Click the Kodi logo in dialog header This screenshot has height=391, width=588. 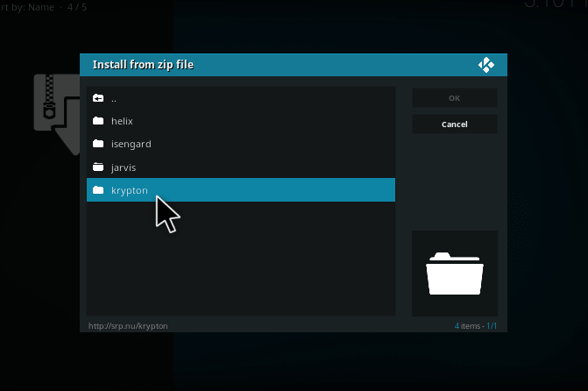[486, 65]
